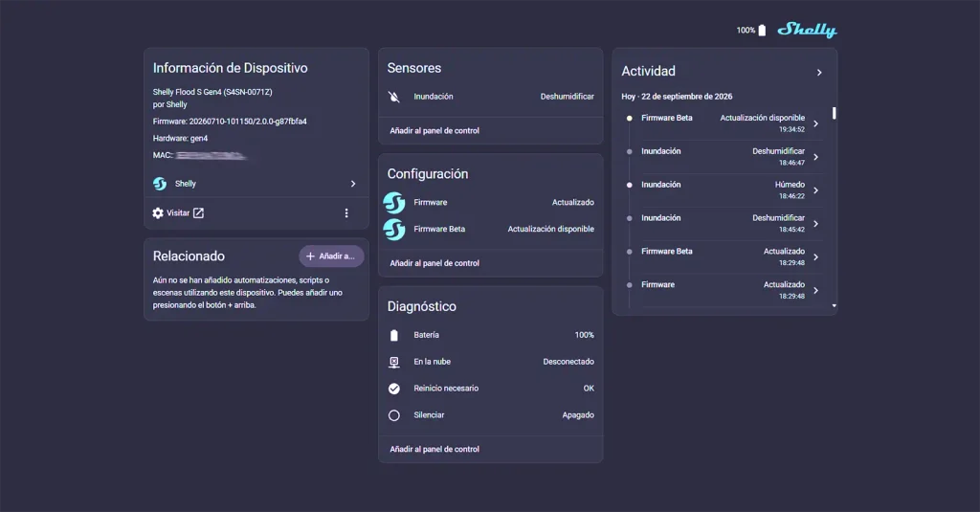Click the Actividad scrollbar thumb
Image resolution: width=980 pixels, height=512 pixels.
coord(834,113)
